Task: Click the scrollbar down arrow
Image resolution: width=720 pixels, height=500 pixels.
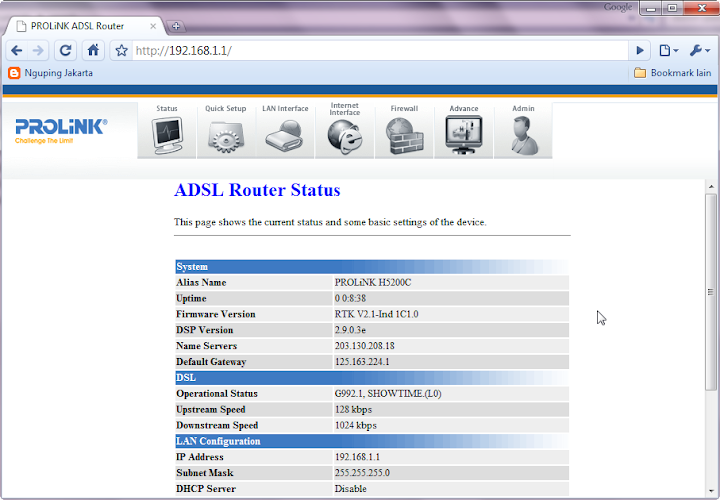Action: pyautogui.click(x=711, y=491)
